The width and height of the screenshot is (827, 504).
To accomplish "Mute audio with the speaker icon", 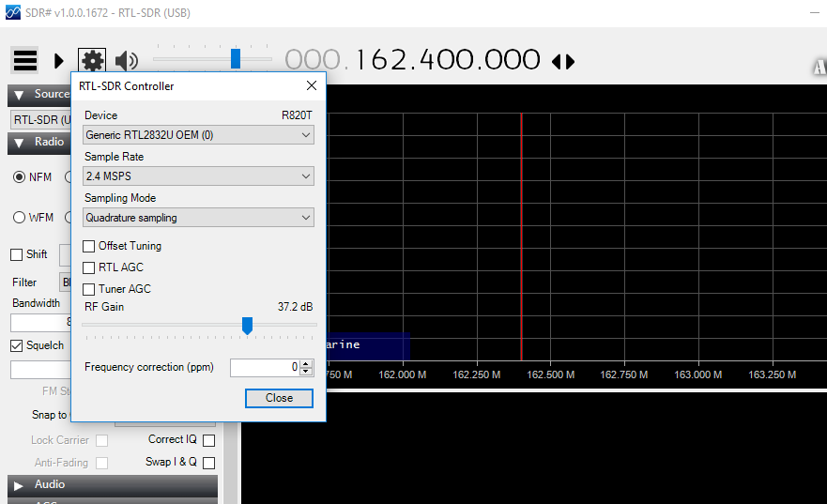I will (x=126, y=61).
